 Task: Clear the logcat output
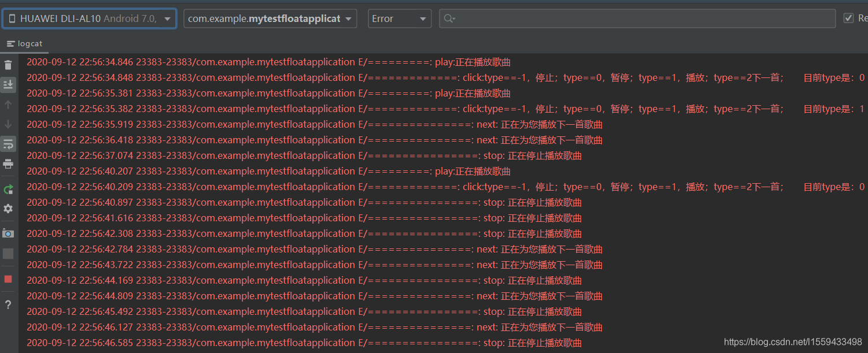(8, 65)
